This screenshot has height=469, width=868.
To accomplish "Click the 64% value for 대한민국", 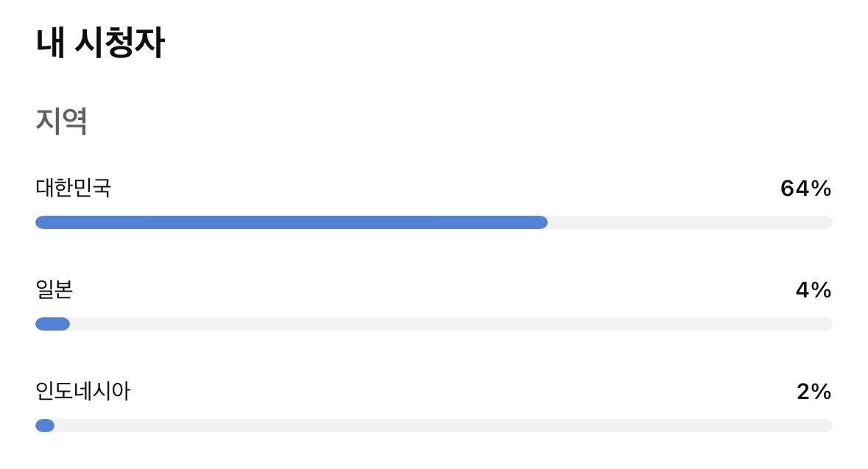I will [x=805, y=189].
